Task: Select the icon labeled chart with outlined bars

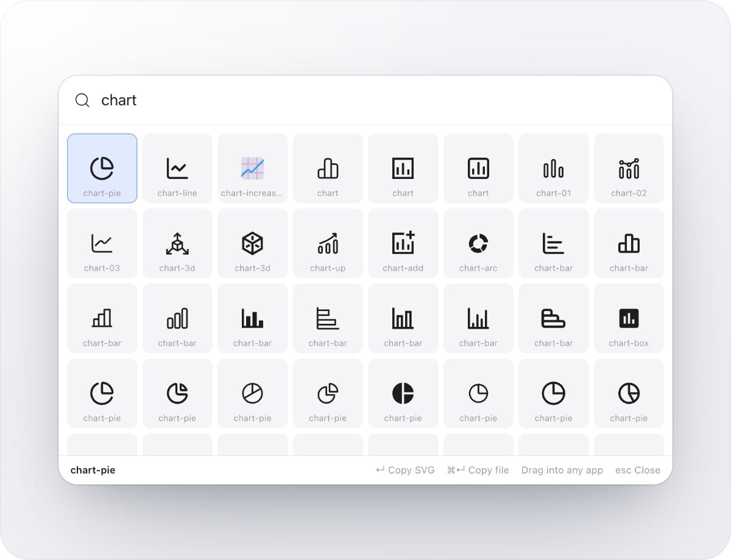Action: pos(328,169)
